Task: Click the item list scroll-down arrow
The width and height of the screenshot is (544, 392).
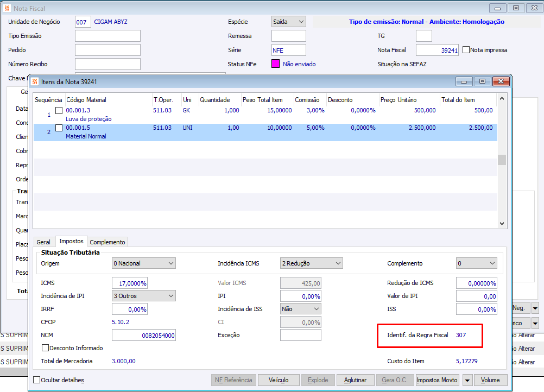Action: pos(502,223)
